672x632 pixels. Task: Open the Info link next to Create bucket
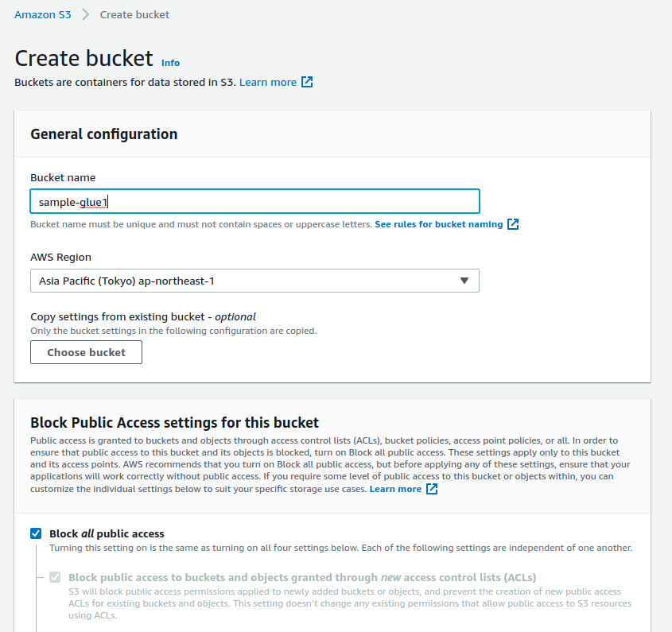[170, 63]
